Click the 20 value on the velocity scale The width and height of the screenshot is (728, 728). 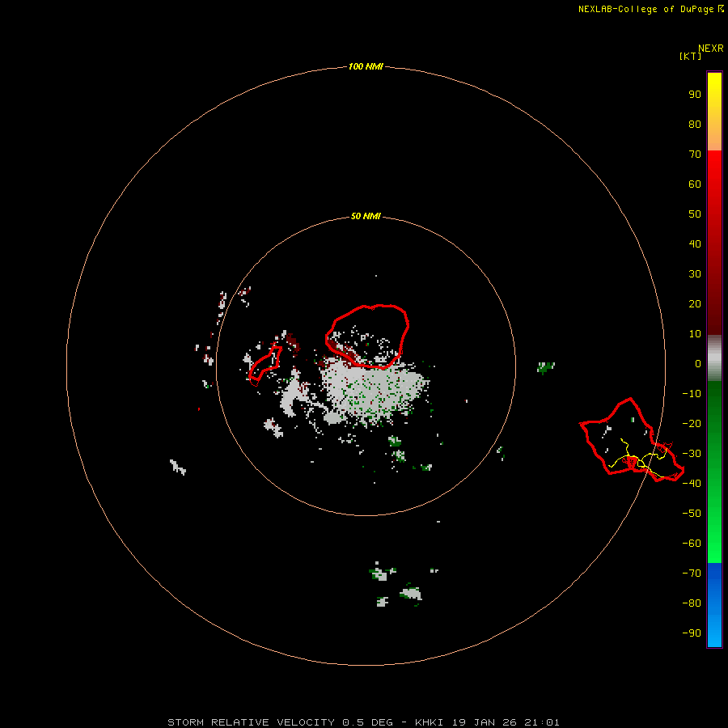(695, 303)
